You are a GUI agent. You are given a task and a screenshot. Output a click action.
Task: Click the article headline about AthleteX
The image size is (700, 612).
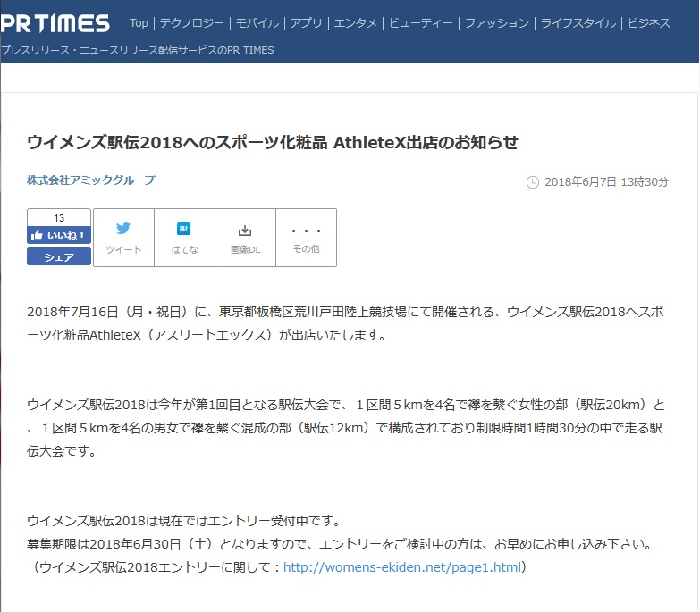273,142
